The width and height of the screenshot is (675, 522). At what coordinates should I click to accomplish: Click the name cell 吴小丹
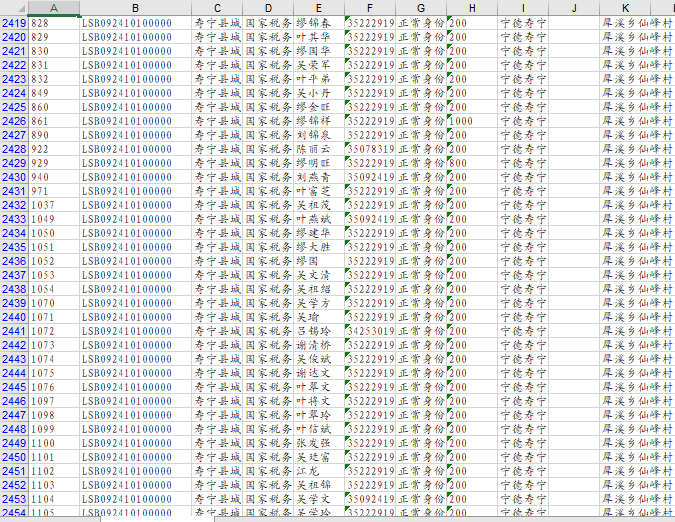(319, 93)
